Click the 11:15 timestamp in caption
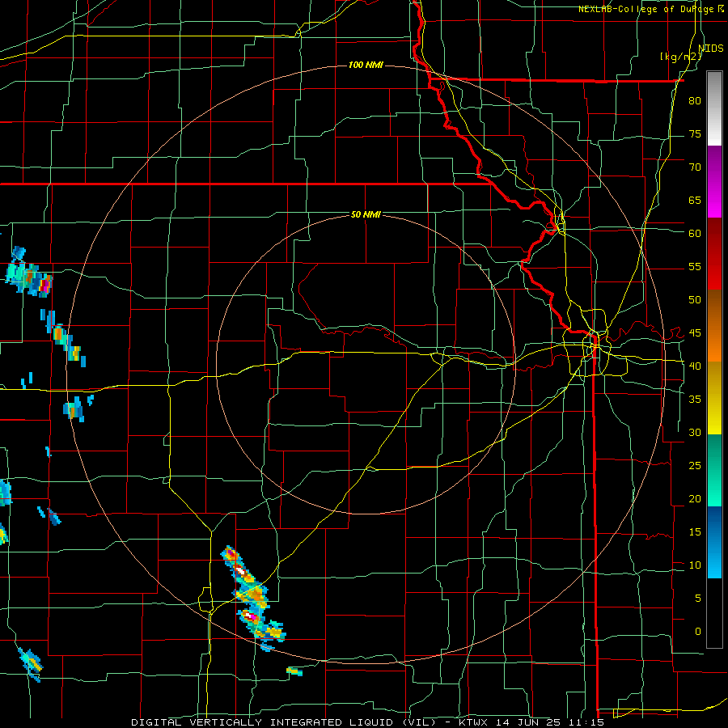The width and height of the screenshot is (728, 728). 587,722
